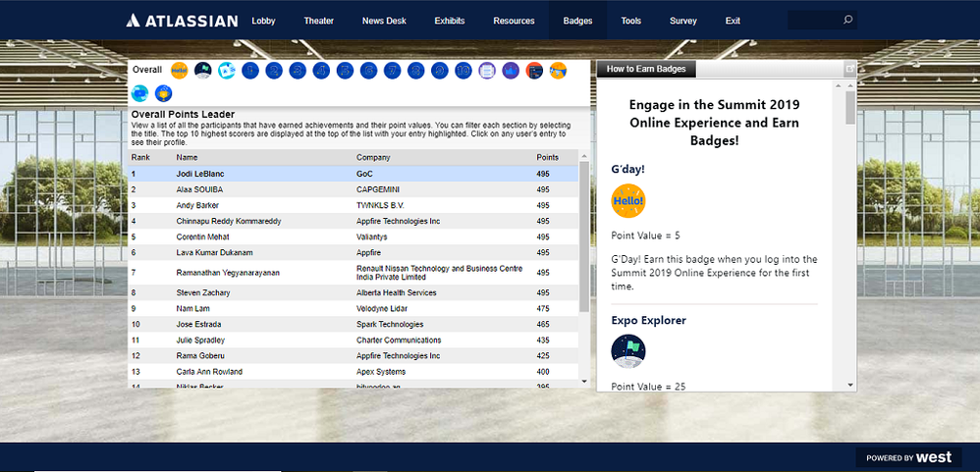Select the number 1 badge filter

pos(250,71)
